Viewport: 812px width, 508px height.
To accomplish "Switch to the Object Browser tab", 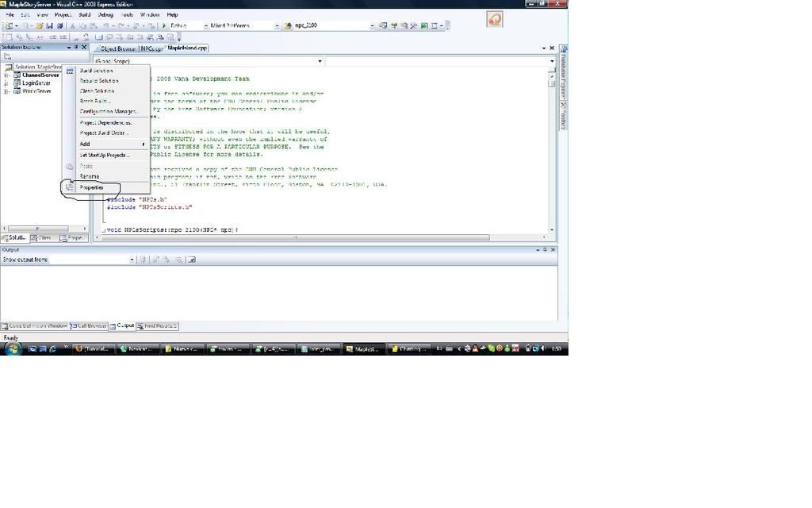I will pyautogui.click(x=117, y=48).
